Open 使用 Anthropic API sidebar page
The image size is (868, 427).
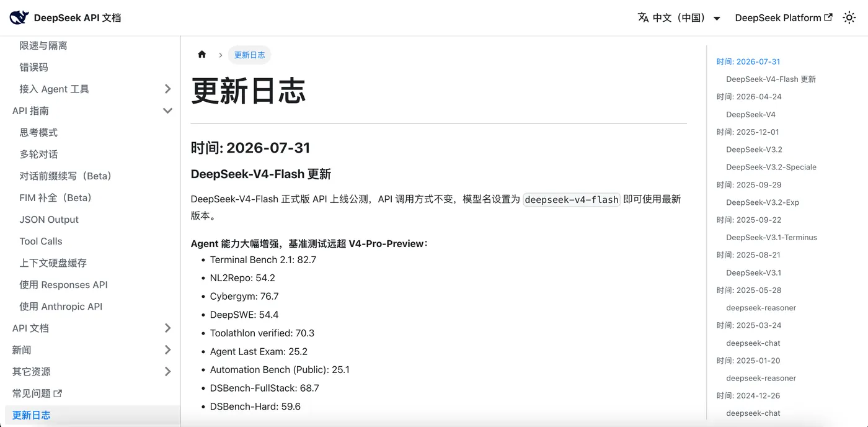(x=61, y=306)
